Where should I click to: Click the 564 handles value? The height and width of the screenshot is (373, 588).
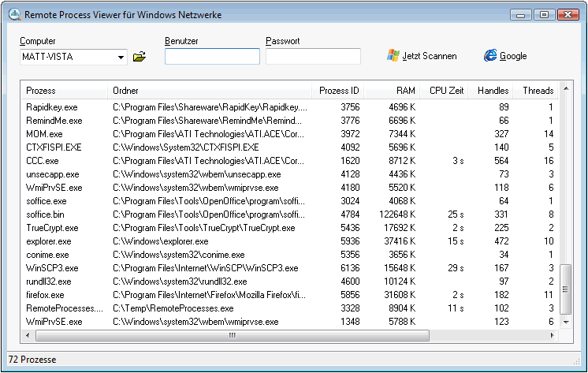501,161
